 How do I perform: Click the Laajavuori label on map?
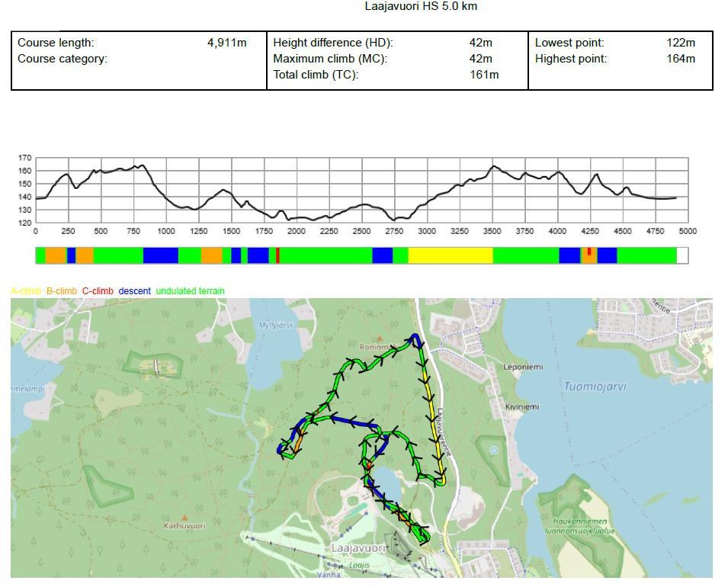(358, 548)
